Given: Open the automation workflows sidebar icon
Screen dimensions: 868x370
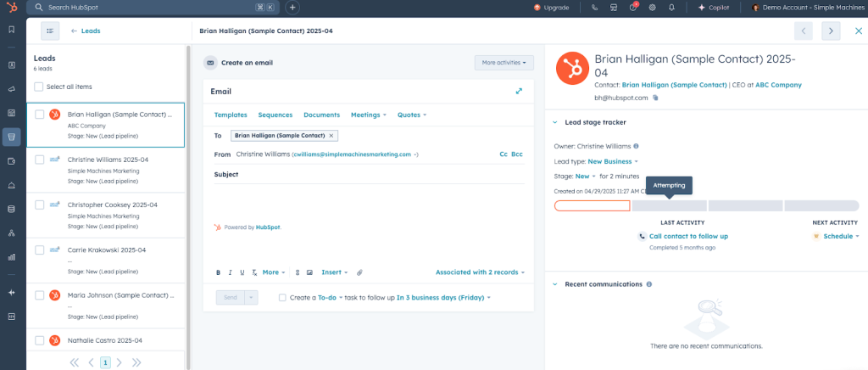Looking at the screenshot, I should coord(11,233).
